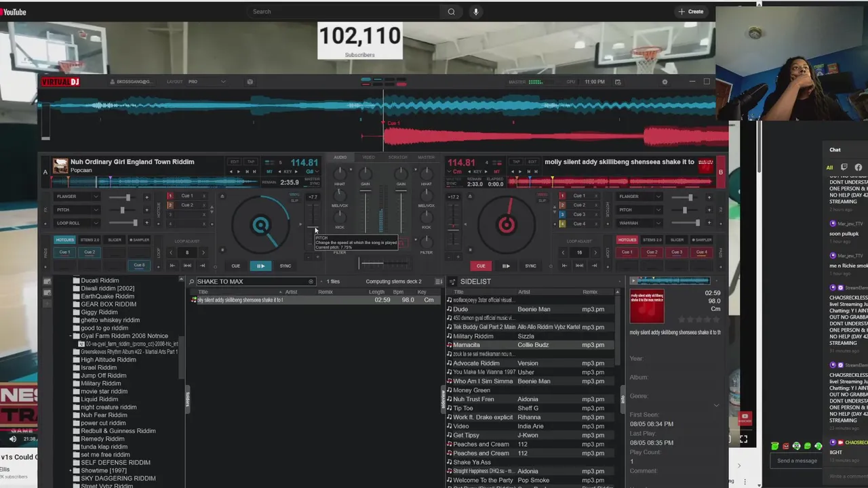Switch mixer to AUDIO tab

click(340, 157)
